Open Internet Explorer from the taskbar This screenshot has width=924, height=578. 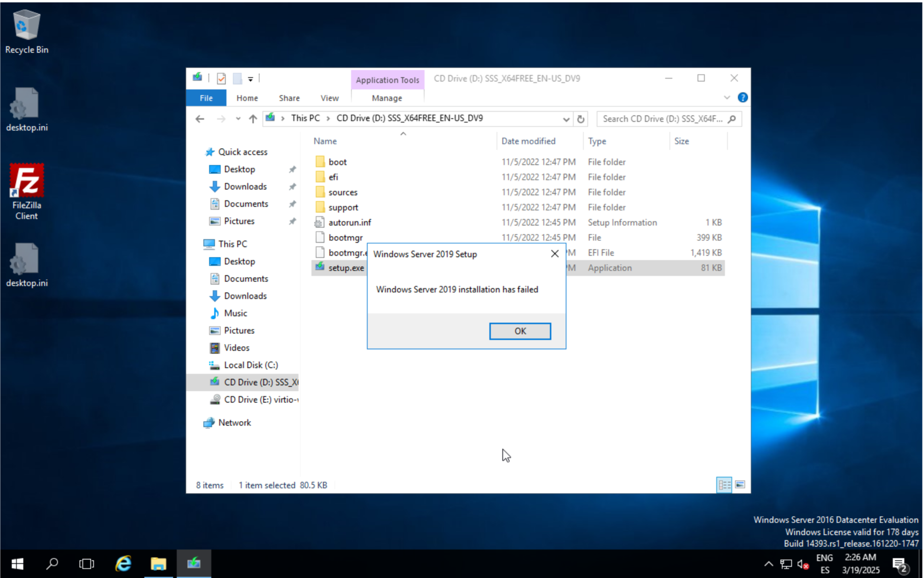tap(123, 564)
